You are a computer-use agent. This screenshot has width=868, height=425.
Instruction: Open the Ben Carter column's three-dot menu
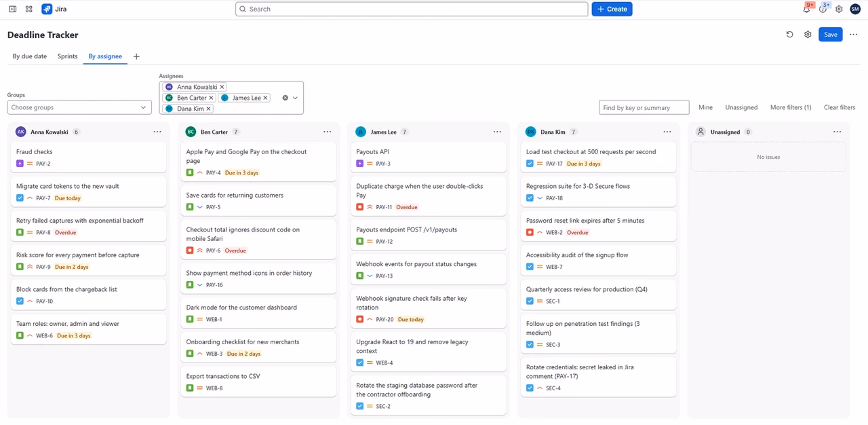tap(328, 132)
